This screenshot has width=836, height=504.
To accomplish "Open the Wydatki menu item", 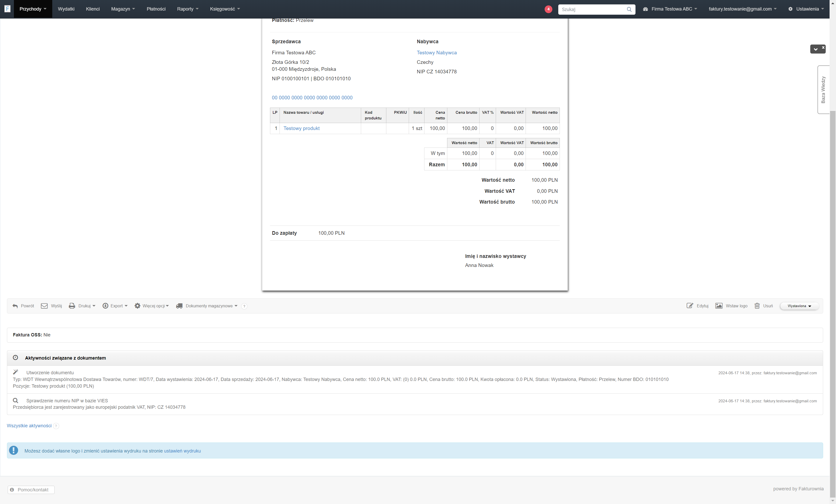I will [x=66, y=9].
